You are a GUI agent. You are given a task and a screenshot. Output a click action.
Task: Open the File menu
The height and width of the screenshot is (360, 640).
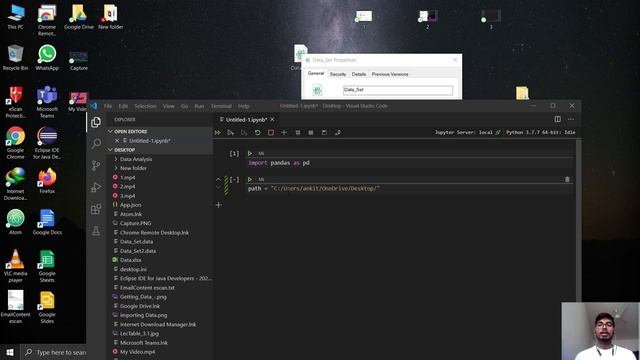tap(108, 106)
